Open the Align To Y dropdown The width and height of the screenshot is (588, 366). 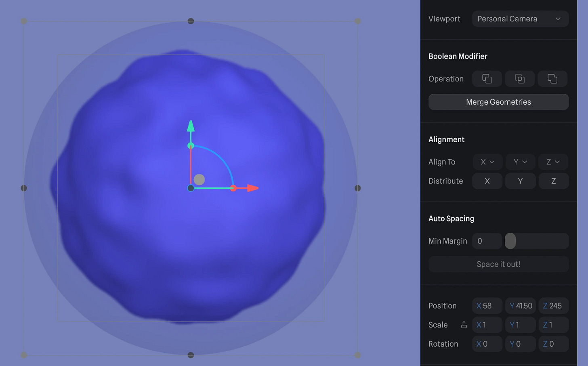point(520,162)
